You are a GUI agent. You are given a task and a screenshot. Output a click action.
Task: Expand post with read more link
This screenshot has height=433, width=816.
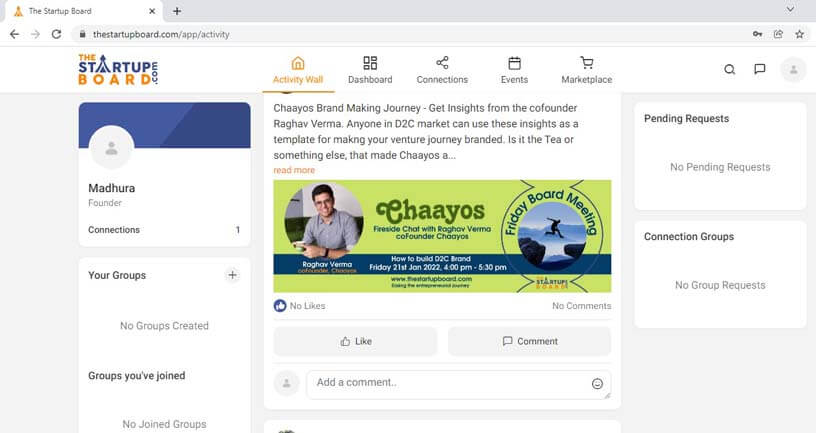tap(294, 170)
